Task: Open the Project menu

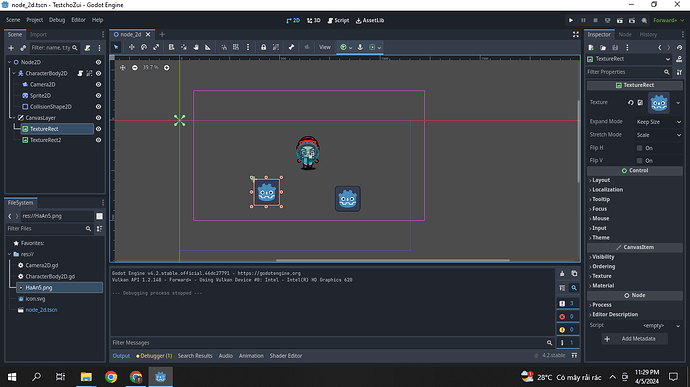Action: (34, 20)
